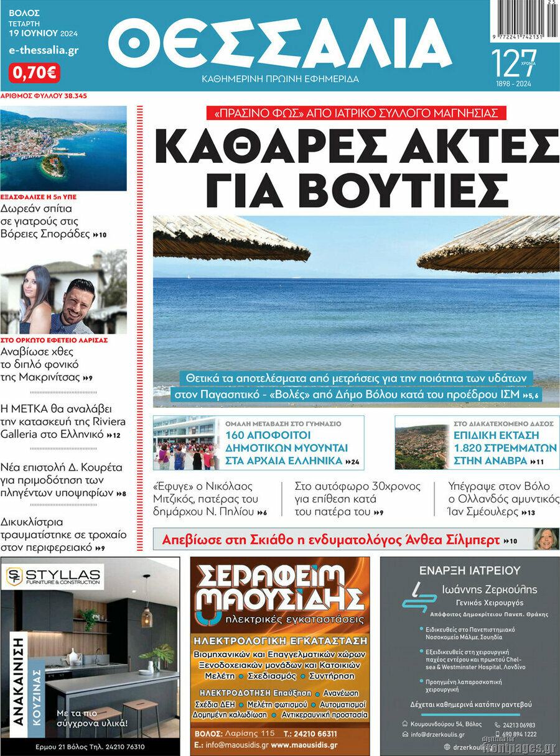Click the photo of the couple

click(63, 292)
